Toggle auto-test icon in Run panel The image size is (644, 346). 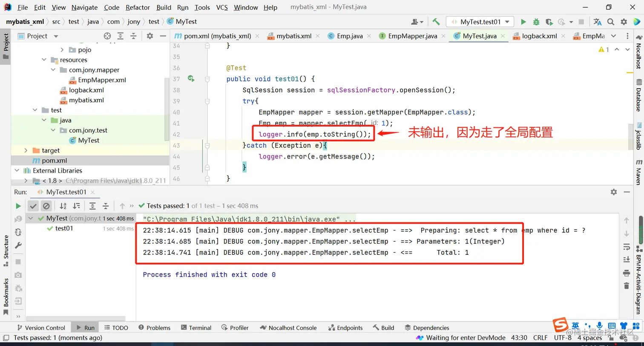(18, 232)
